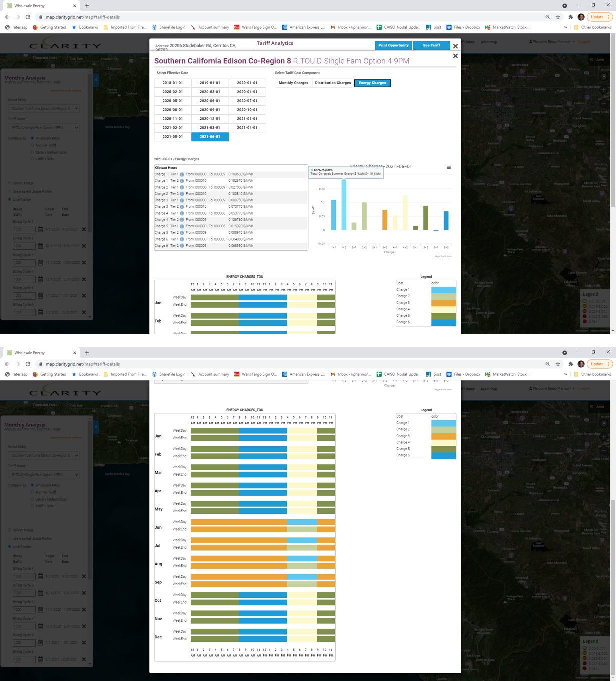This screenshot has height=681, width=616.
Task: Open Select Utility dropdown in top window
Action: click(x=44, y=108)
